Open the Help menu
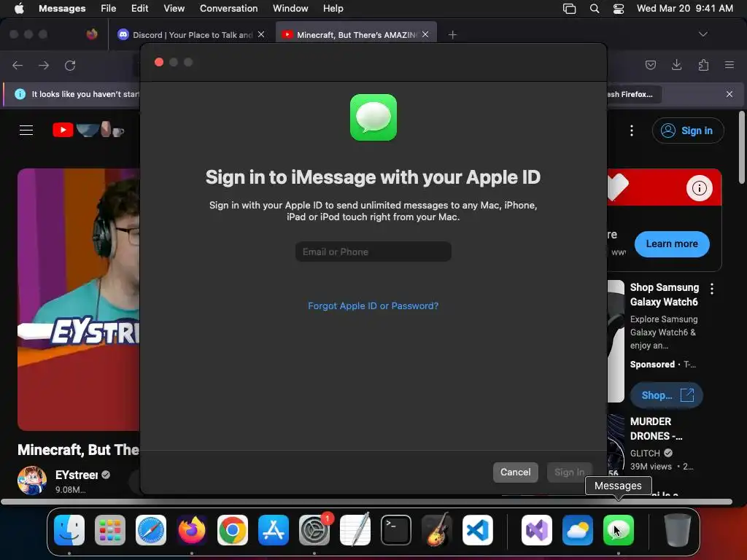747x560 pixels. pyautogui.click(x=333, y=8)
